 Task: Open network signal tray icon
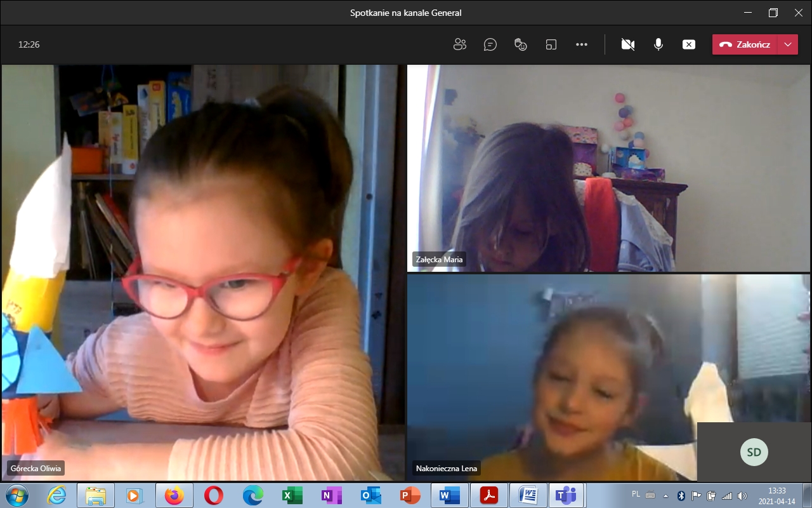[x=727, y=495]
